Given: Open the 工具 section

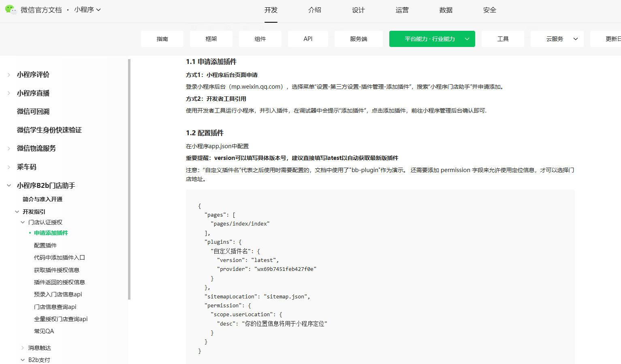Looking at the screenshot, I should point(503,39).
